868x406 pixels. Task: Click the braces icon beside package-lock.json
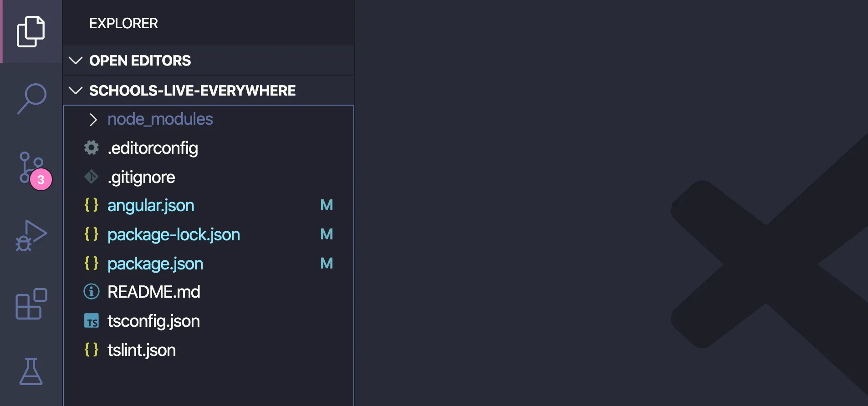pos(92,234)
